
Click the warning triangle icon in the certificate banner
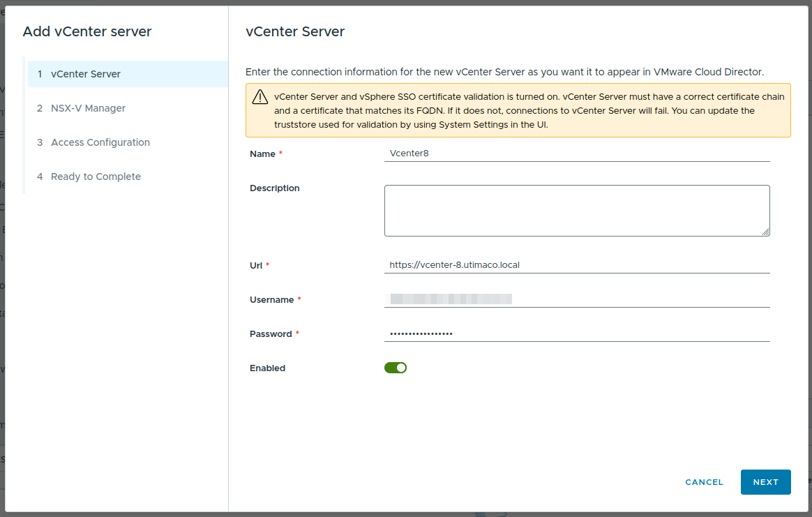260,97
